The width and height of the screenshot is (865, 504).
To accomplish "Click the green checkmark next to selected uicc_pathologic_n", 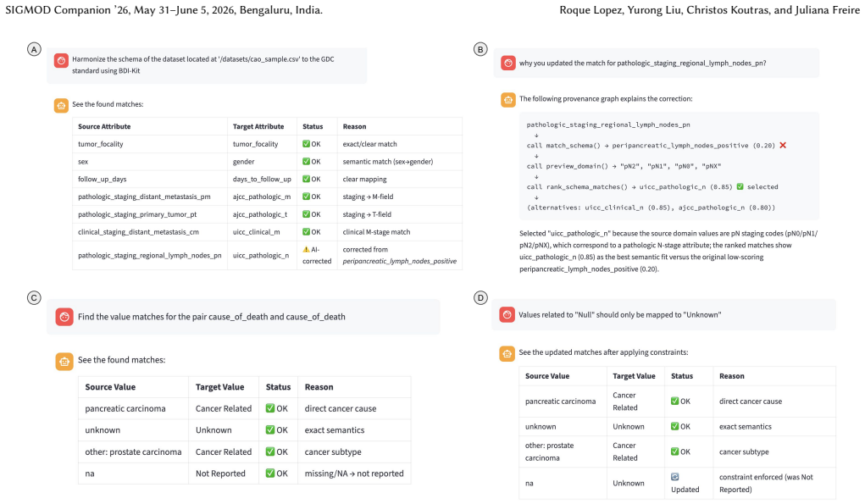I will 740,186.
